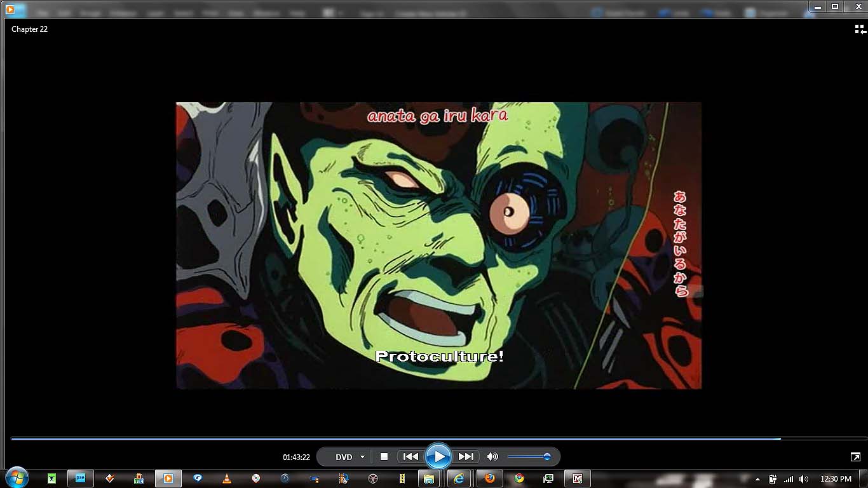Click the Chapter 22 title text

(29, 29)
